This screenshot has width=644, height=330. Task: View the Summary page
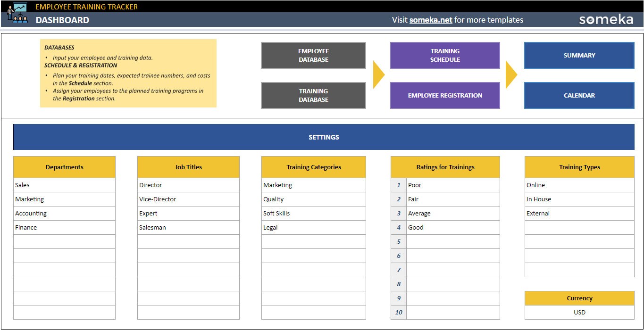click(579, 55)
